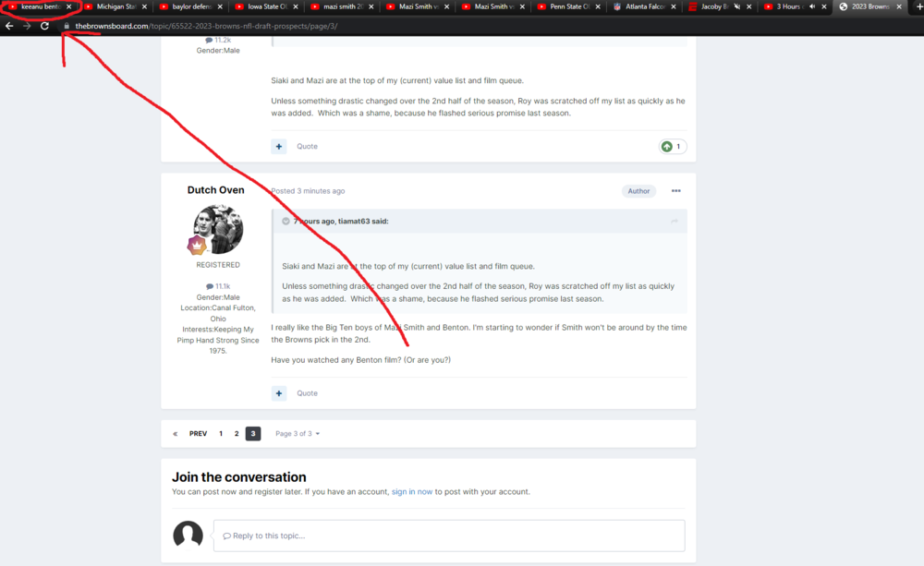Viewport: 924px width, 566px height.
Task: Click the Posted 3 minutes ago timestamp
Action: tap(309, 191)
